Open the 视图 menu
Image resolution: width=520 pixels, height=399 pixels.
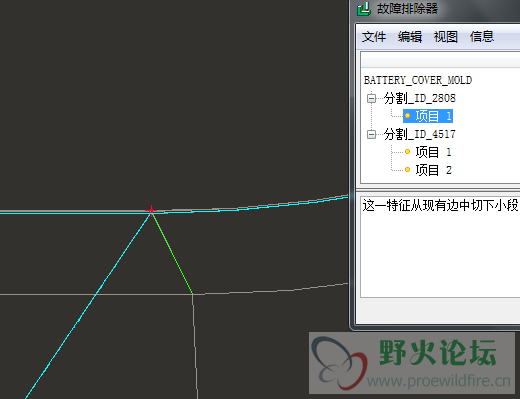point(446,37)
